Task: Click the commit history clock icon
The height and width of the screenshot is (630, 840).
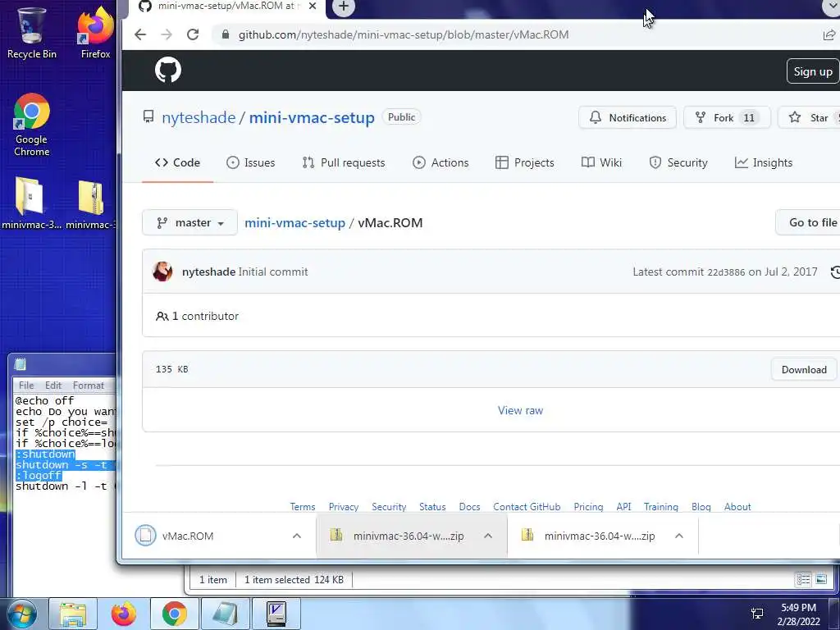Action: [x=835, y=272]
